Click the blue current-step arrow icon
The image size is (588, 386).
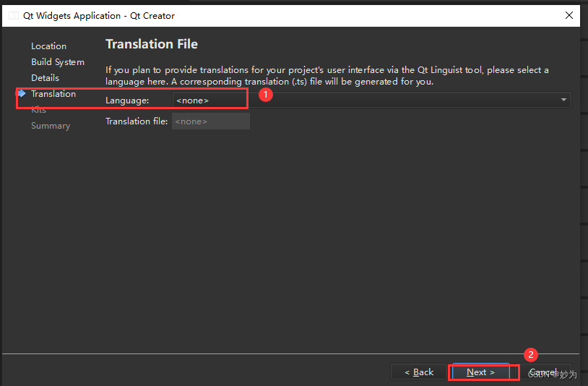[x=22, y=93]
